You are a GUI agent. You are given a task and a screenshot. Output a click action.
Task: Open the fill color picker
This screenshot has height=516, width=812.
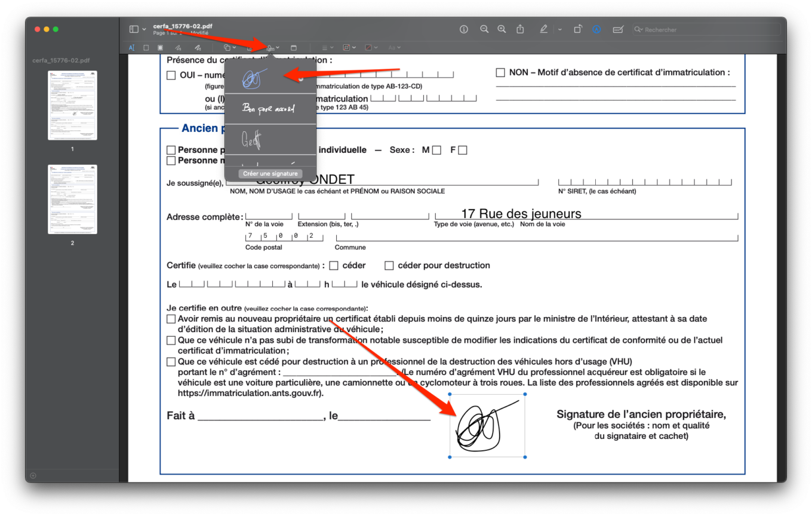pos(371,47)
